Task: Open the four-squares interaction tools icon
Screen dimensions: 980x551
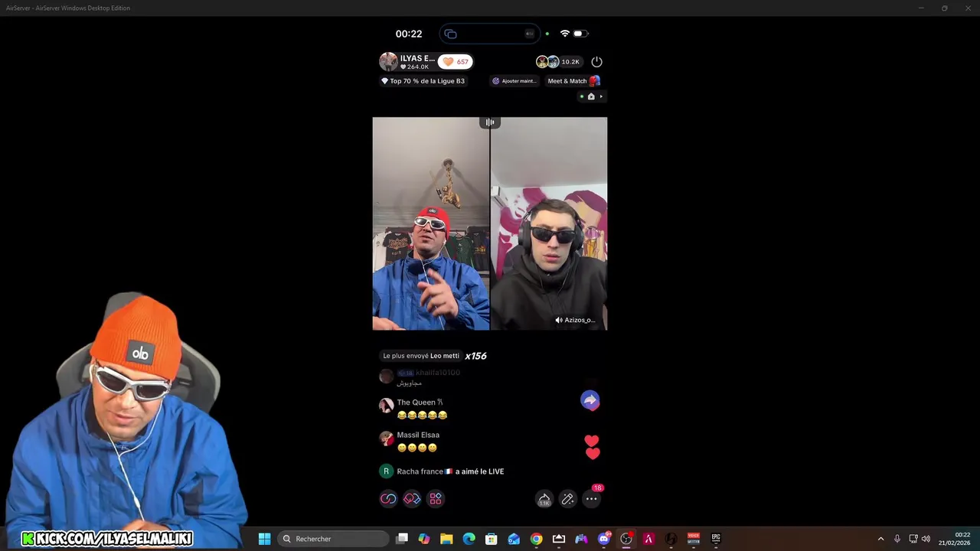Action: (436, 499)
